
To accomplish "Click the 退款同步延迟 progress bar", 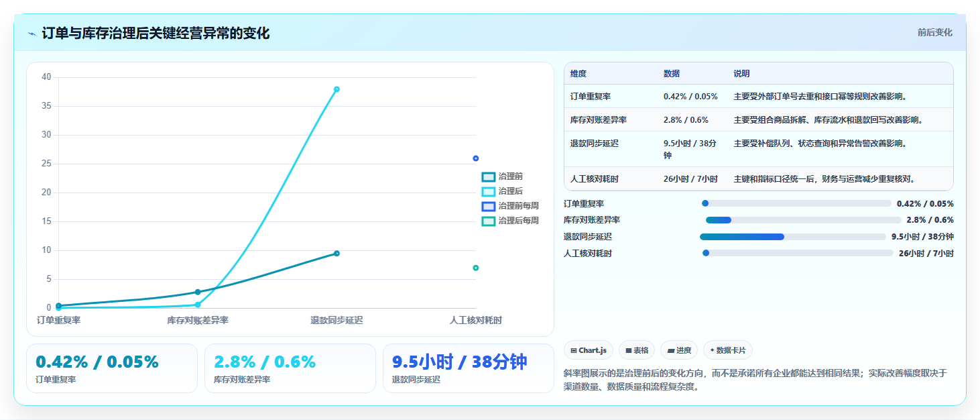I will (x=793, y=237).
